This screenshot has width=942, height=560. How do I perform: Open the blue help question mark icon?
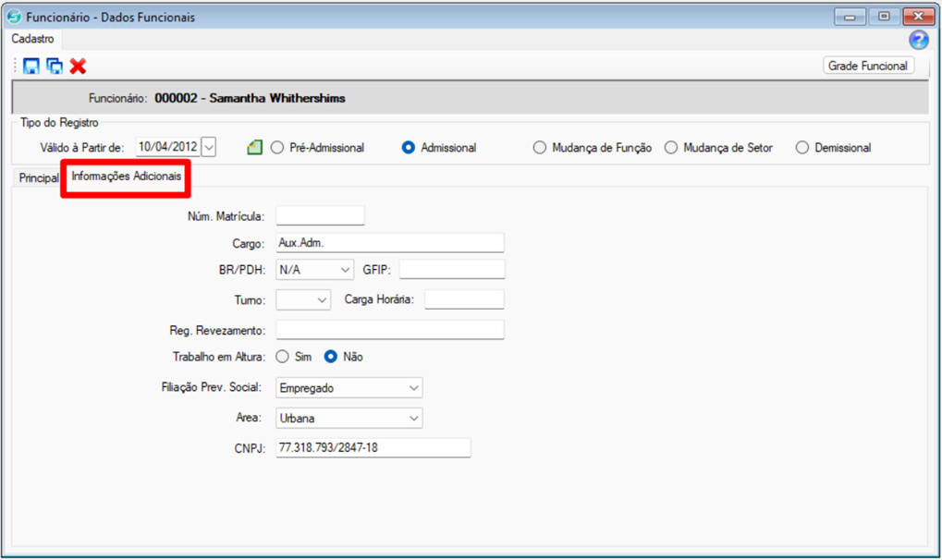[x=918, y=40]
